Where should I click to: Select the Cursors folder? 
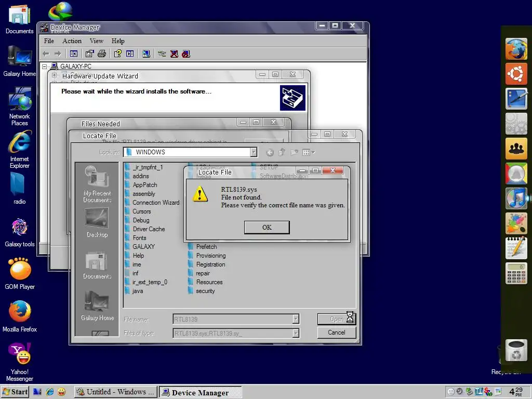[138, 211]
